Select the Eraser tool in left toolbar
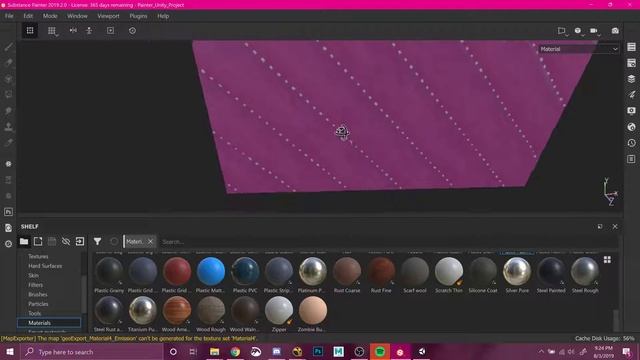Image resolution: width=640 pixels, height=360 pixels. click(9, 62)
